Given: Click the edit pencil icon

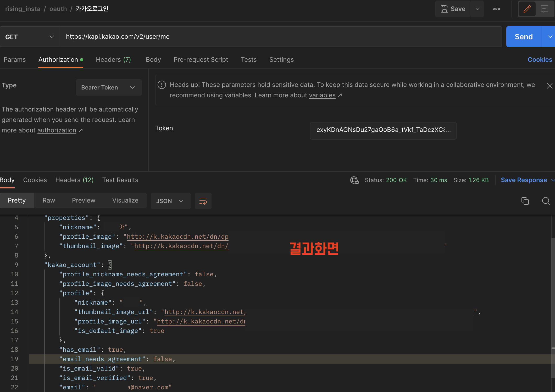Looking at the screenshot, I should click(527, 9).
